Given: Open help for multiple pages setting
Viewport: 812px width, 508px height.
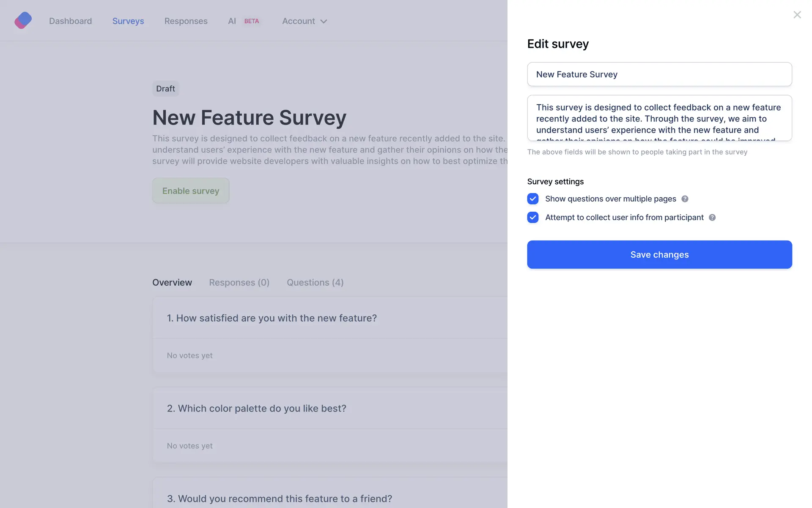Looking at the screenshot, I should point(685,199).
